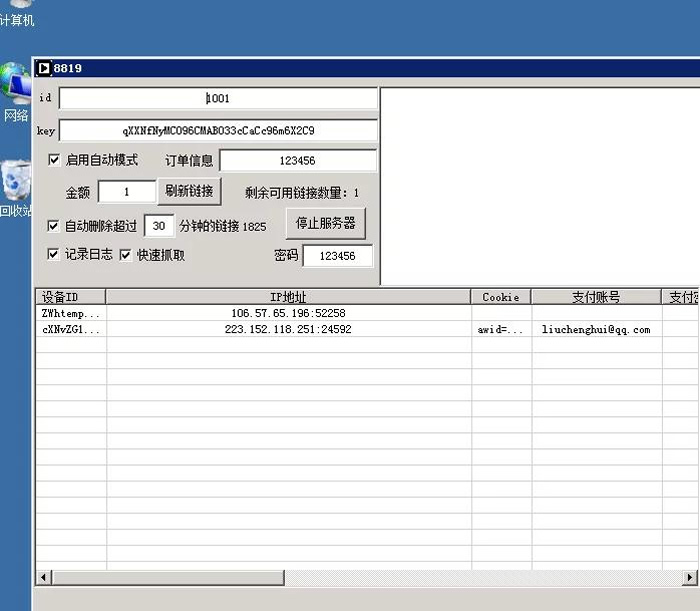Open the Recycle Bin desktop icon
The height and width of the screenshot is (611, 700).
click(15, 185)
